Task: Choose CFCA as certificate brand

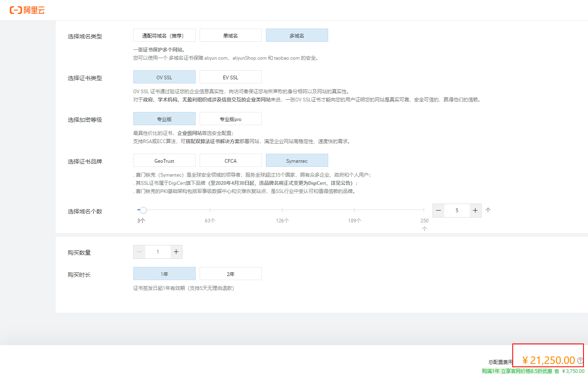Action: click(x=231, y=161)
